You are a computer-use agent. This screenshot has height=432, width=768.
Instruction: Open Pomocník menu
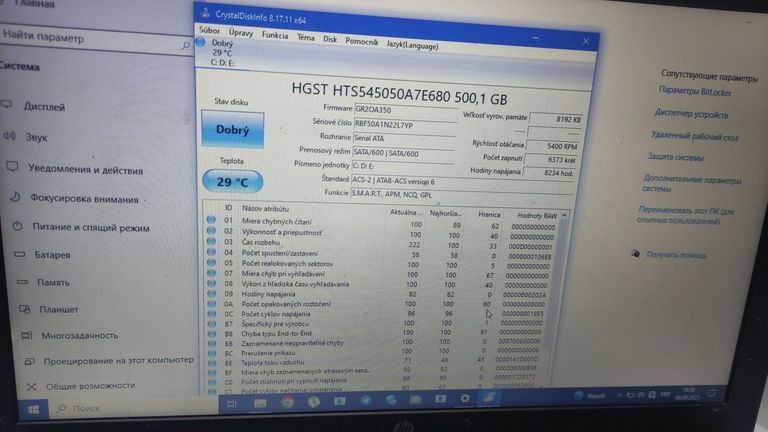click(x=361, y=42)
